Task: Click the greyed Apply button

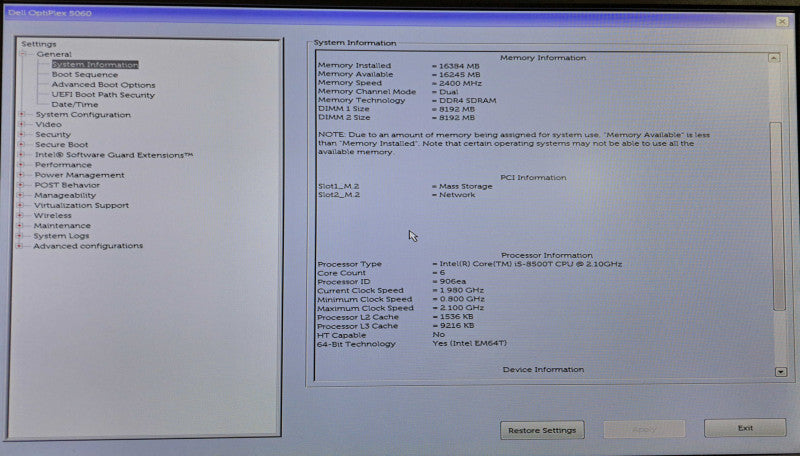Action: 644,429
